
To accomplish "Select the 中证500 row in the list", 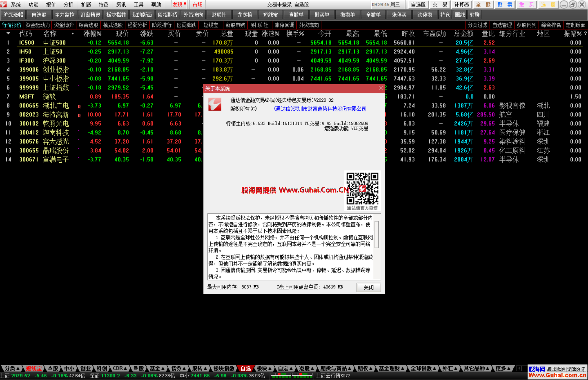I will 294,42.
